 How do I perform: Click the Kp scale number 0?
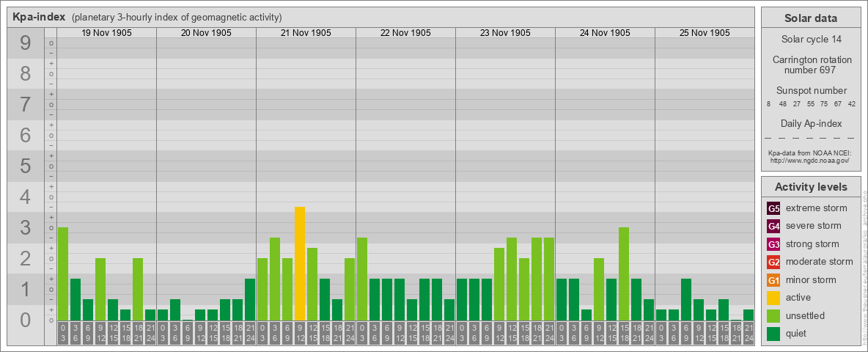25,320
